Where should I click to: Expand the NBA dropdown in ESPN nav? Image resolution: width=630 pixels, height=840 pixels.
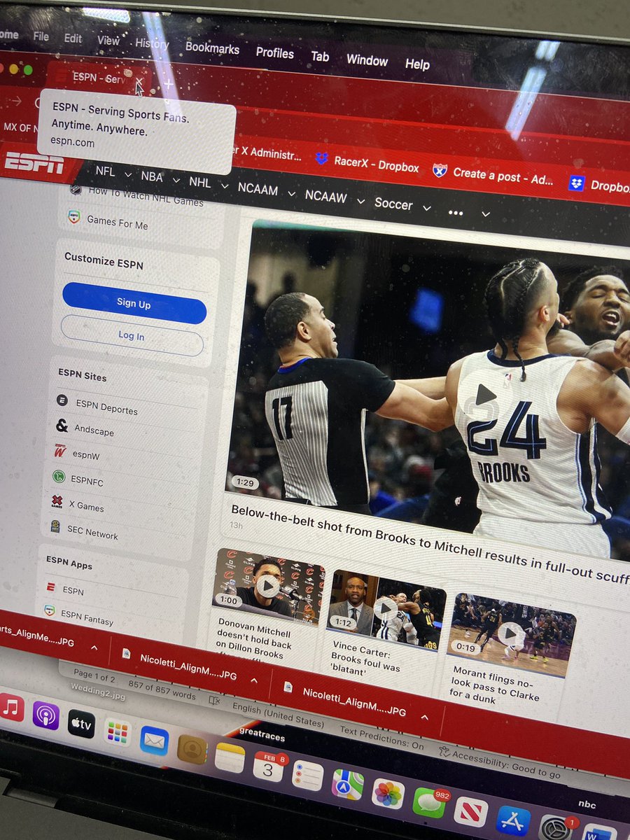[x=176, y=179]
